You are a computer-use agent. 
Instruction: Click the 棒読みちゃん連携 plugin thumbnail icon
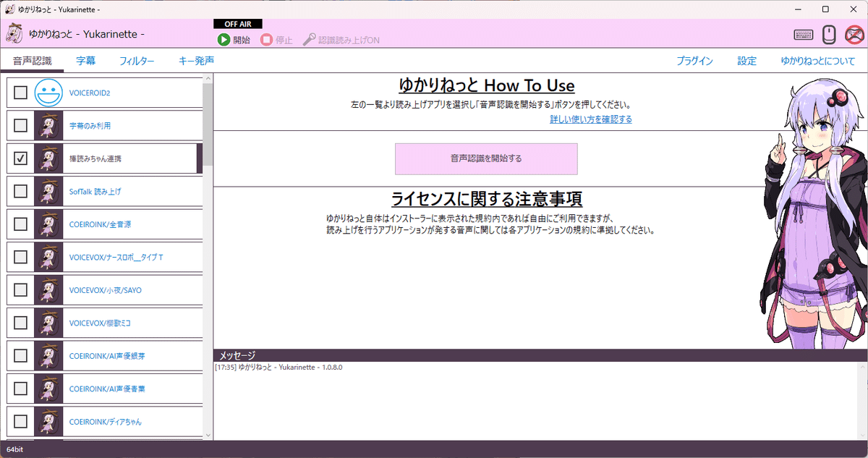(48, 158)
